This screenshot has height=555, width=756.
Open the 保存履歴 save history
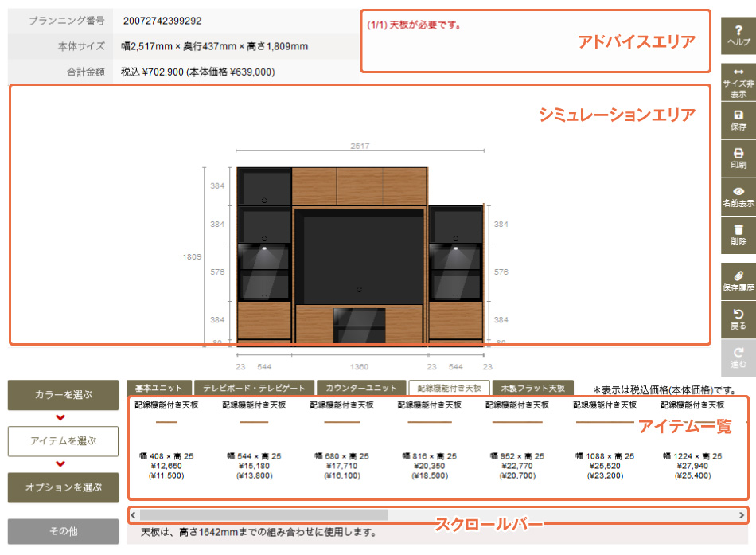[738, 281]
